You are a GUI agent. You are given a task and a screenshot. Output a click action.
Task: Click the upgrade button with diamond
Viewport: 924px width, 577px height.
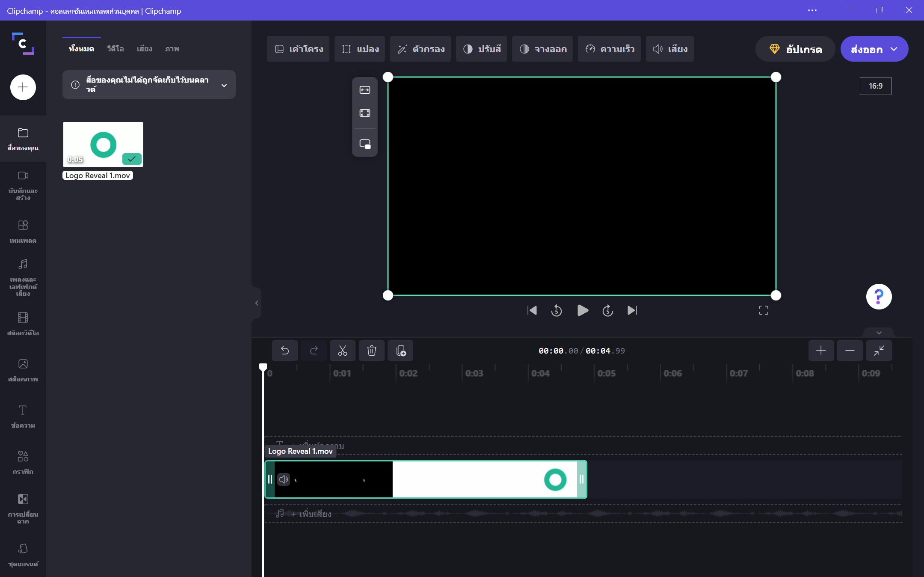pos(795,49)
